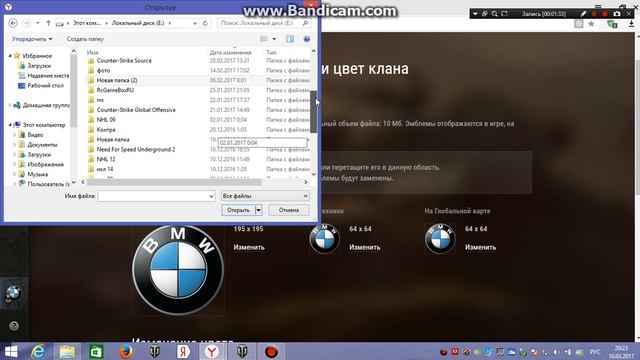
Task: Select the NHL 09 folder
Action: click(x=106, y=120)
